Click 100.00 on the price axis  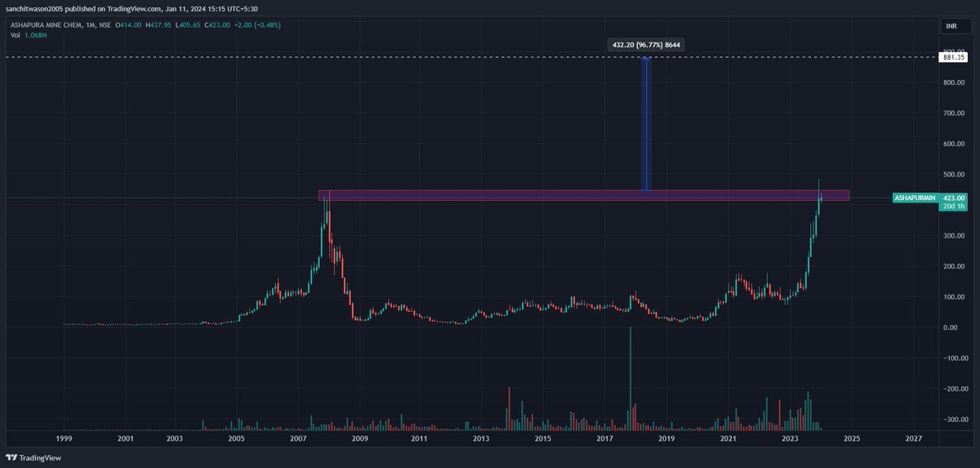(954, 296)
